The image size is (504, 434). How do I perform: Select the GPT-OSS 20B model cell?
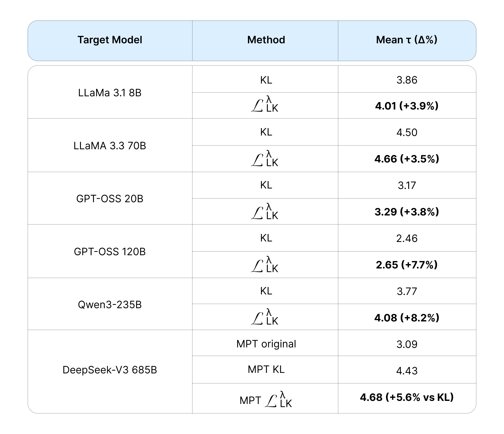coord(110,199)
